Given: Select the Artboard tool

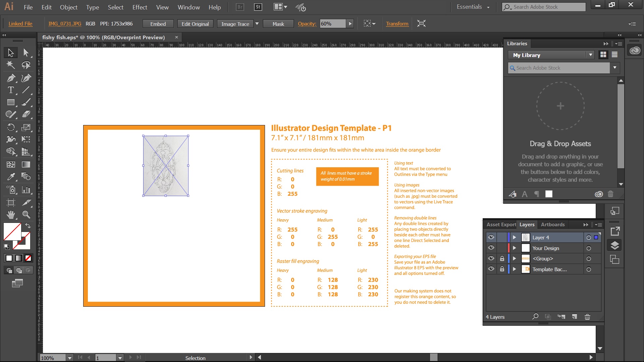Looking at the screenshot, I should (11, 202).
